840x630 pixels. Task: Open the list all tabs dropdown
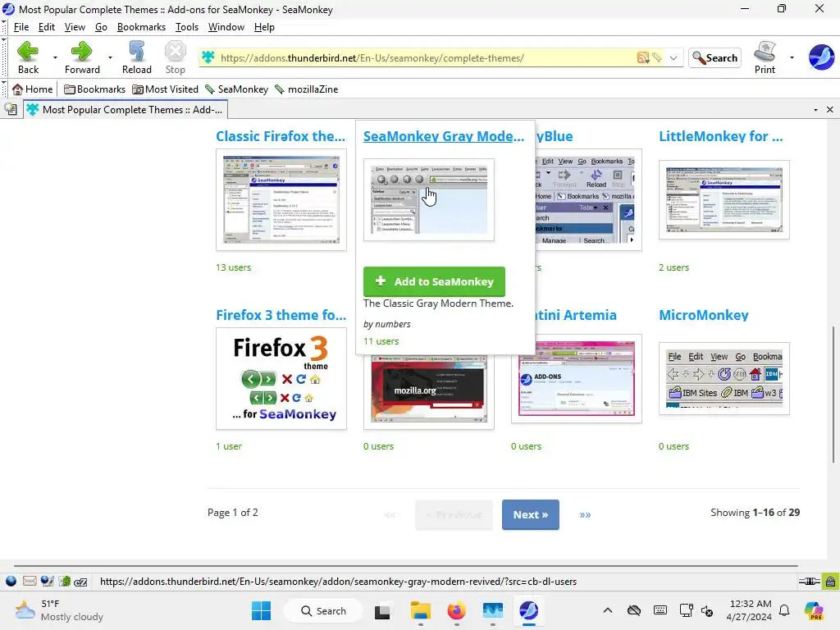(815, 110)
